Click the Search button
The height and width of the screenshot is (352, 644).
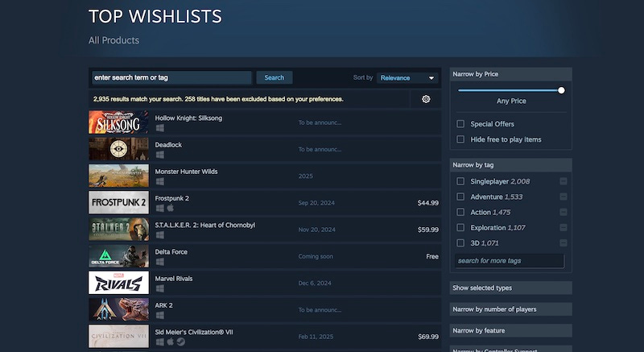tap(275, 77)
